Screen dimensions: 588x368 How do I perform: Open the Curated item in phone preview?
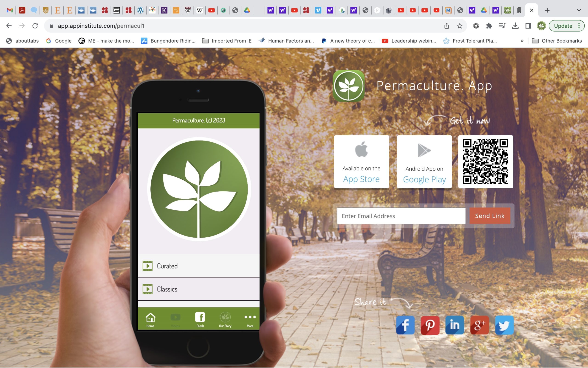click(x=199, y=266)
